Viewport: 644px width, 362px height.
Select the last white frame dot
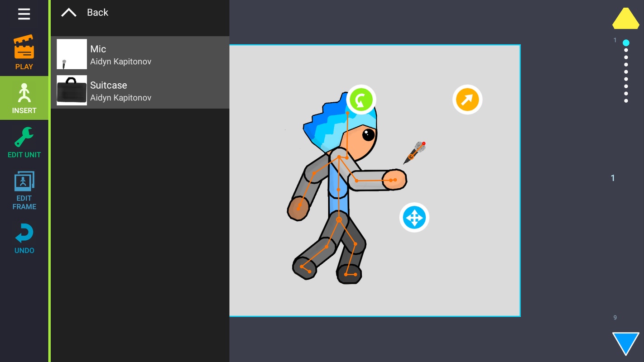pyautogui.click(x=626, y=101)
